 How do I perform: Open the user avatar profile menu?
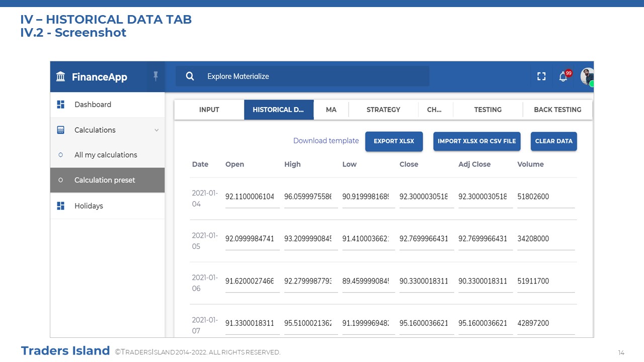(587, 76)
